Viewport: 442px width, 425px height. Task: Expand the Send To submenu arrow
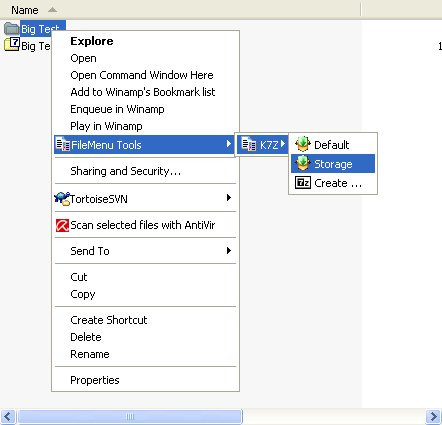(229, 250)
